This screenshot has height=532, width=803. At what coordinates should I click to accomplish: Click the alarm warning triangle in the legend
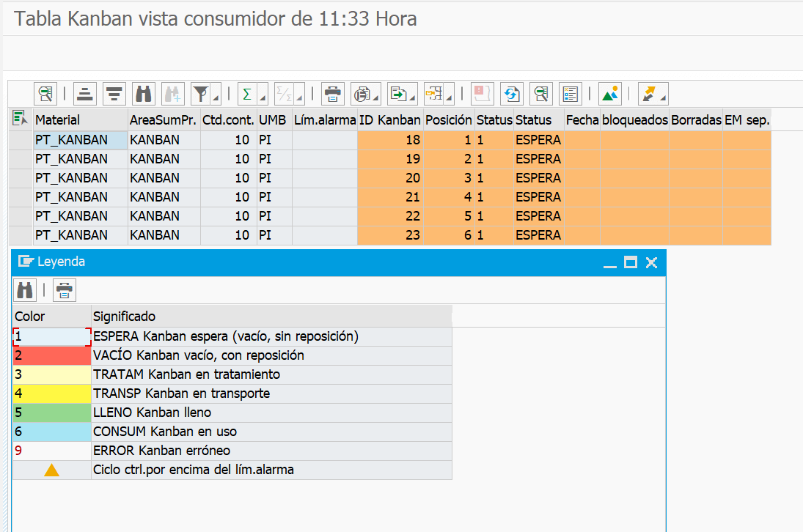[50, 470]
